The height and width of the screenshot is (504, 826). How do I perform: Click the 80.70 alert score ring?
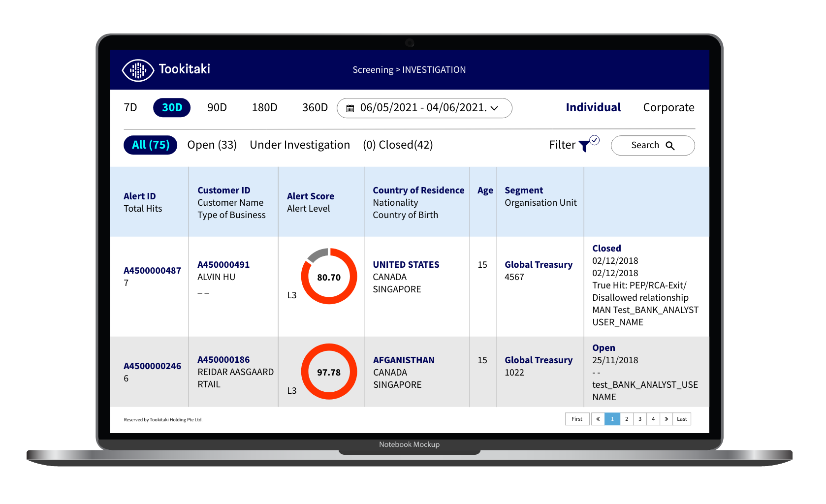(329, 276)
